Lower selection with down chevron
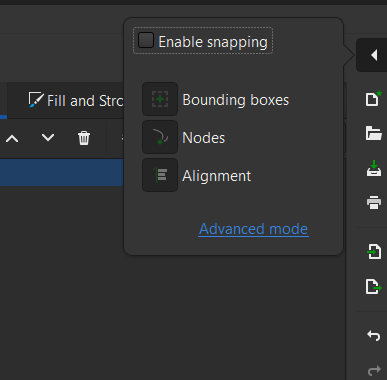This screenshot has width=387, height=380. coord(48,137)
